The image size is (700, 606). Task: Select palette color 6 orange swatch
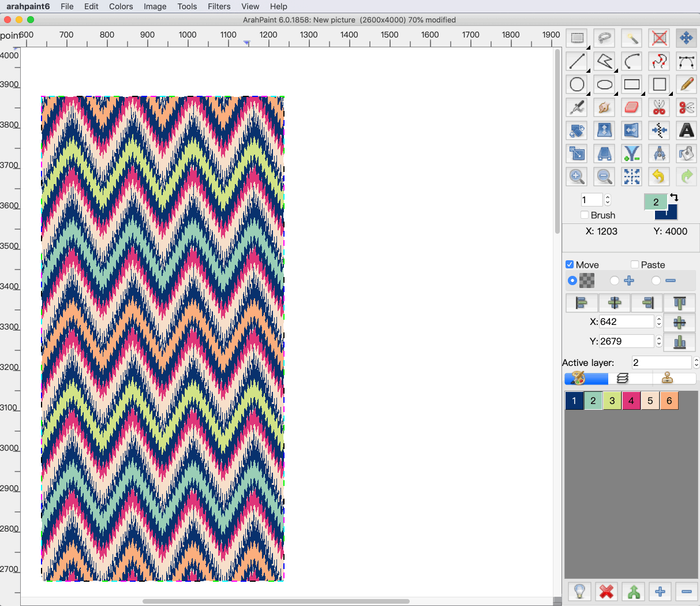[669, 401]
